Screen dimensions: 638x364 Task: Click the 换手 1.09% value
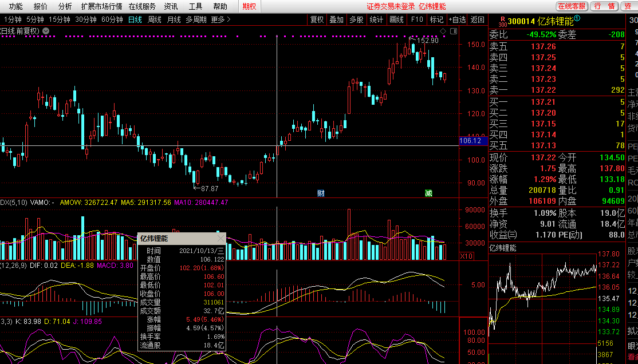[545, 213]
